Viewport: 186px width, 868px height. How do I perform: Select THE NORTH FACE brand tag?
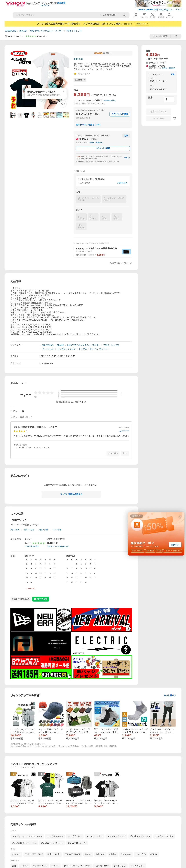click(34, 854)
